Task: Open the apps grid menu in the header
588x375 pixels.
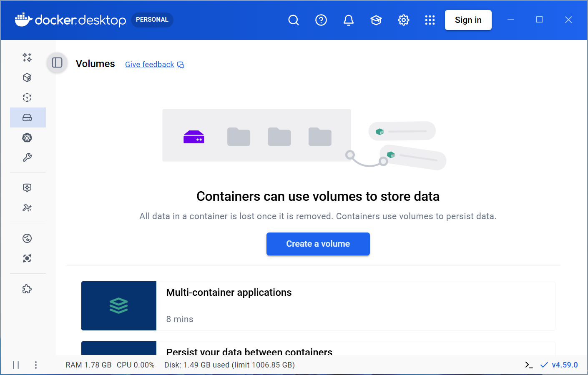Action: 430,20
